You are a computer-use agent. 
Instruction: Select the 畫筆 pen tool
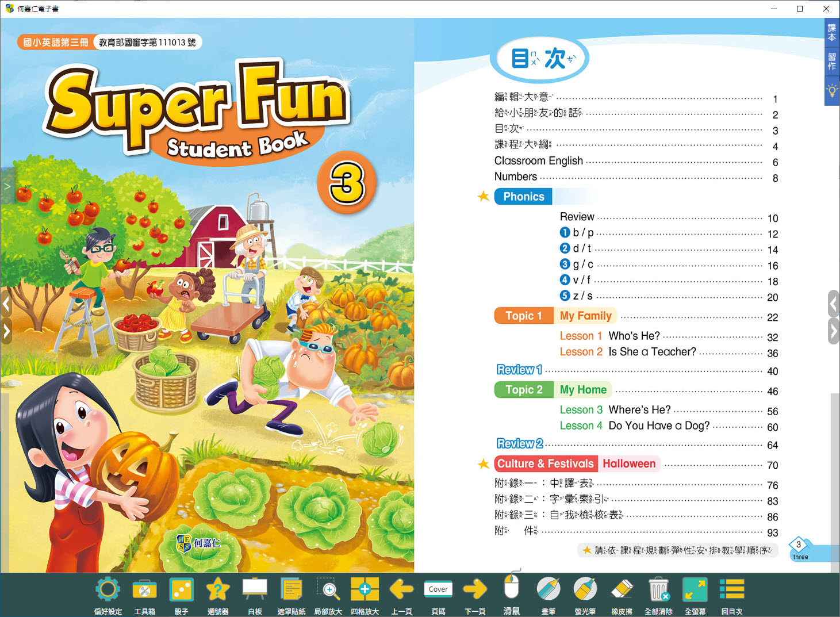(x=549, y=590)
